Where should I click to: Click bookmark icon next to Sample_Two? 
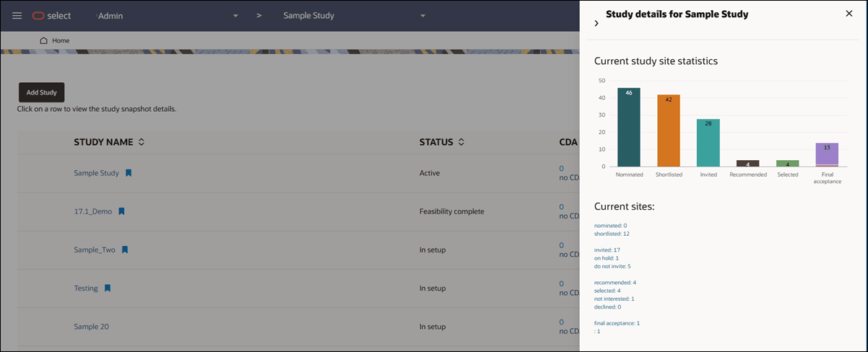click(124, 250)
